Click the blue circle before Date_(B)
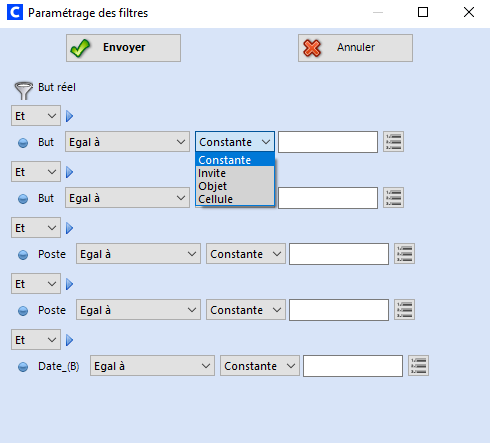 coord(23,367)
